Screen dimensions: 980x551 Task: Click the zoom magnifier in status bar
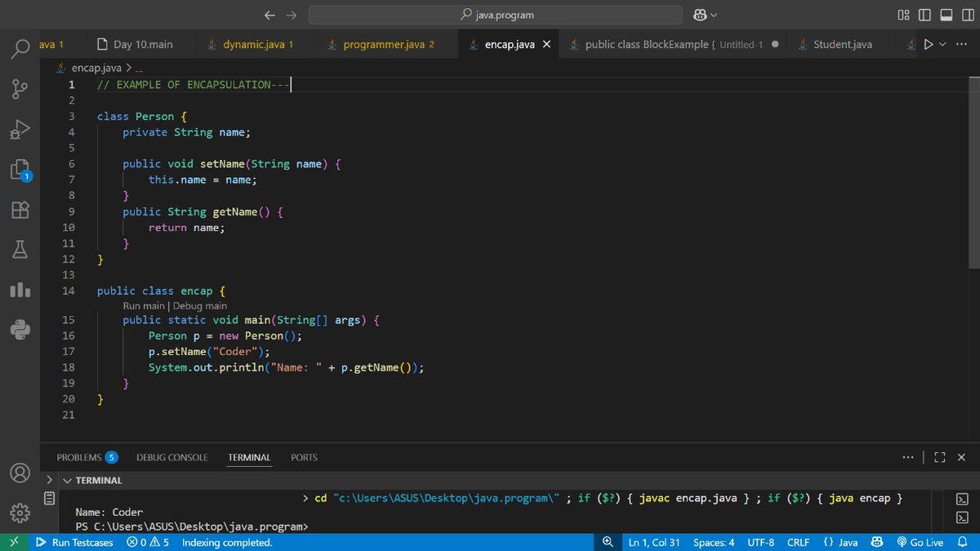pyautogui.click(x=608, y=542)
